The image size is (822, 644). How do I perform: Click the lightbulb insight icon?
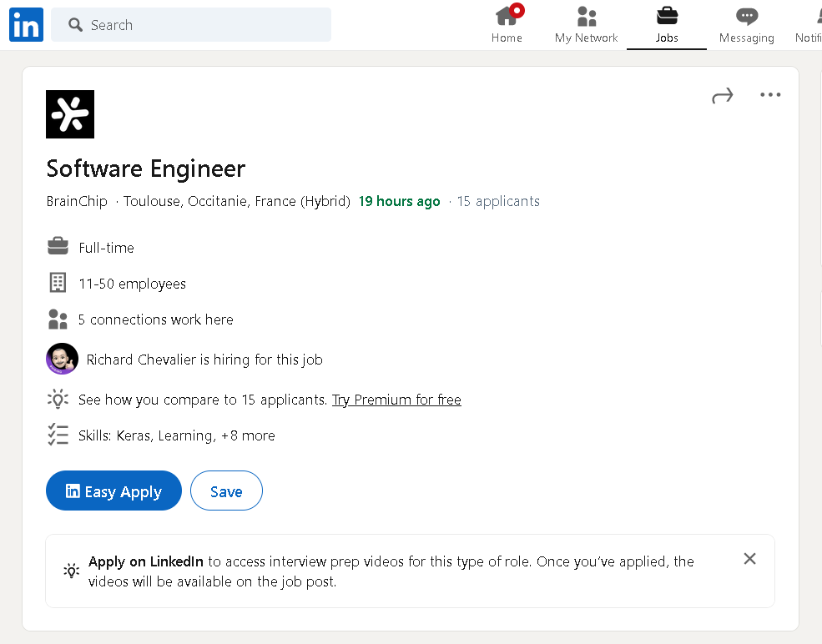pos(58,400)
